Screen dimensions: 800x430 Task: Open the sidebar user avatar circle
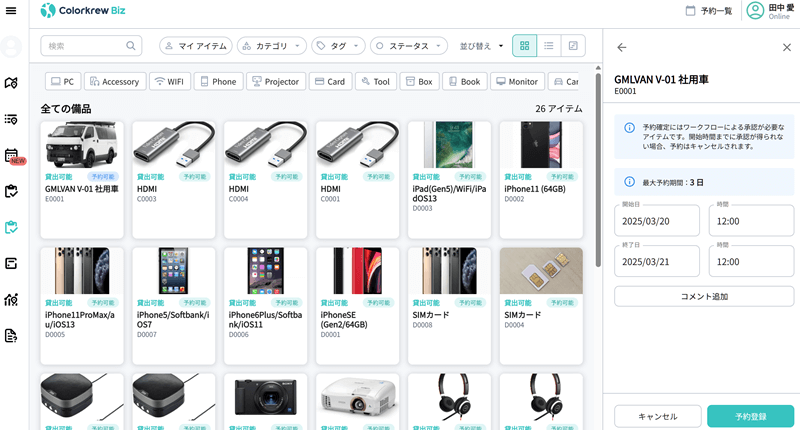coord(11,47)
